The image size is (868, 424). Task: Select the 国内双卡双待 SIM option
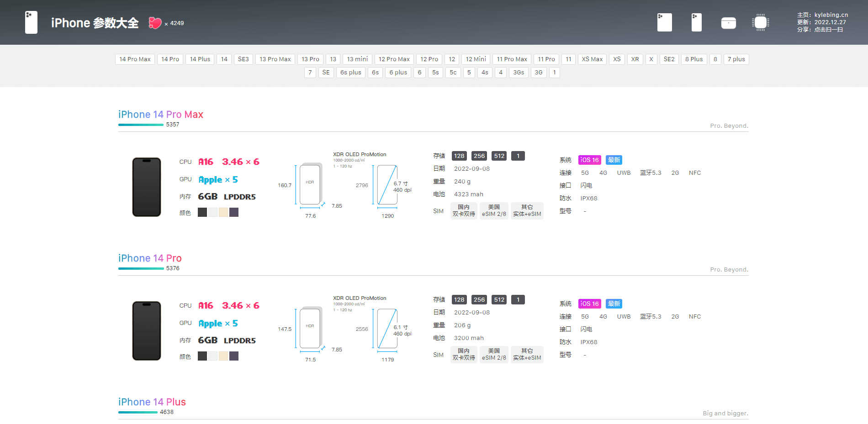(x=464, y=210)
